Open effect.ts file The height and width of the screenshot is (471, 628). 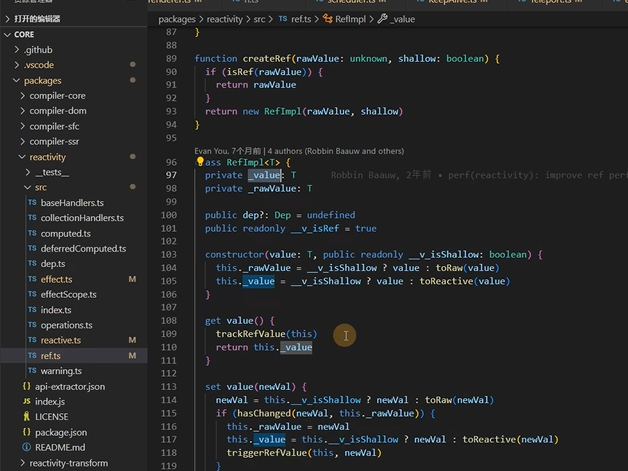tap(56, 279)
